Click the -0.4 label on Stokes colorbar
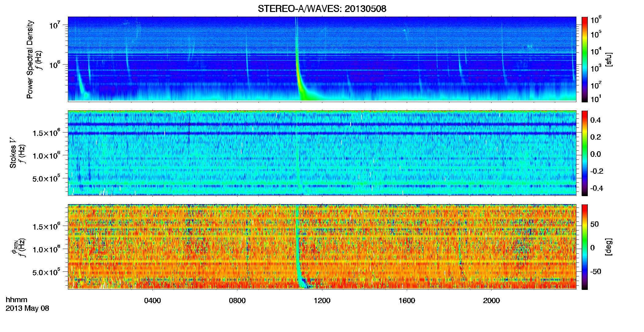 [597, 188]
